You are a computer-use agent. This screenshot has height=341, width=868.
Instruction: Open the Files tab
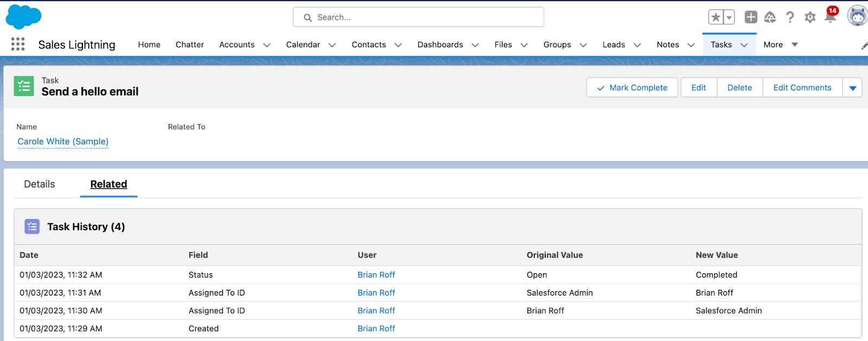pos(503,44)
